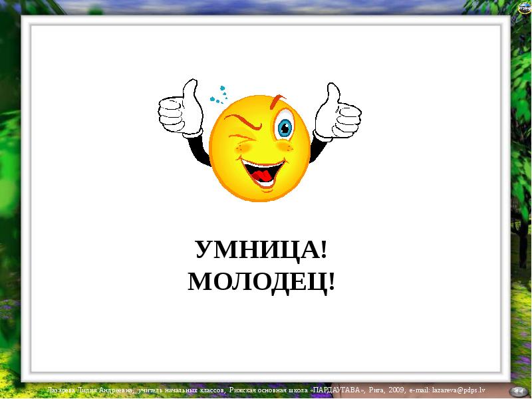
Task: Click the smiley's black right arm
Action: 319,146
